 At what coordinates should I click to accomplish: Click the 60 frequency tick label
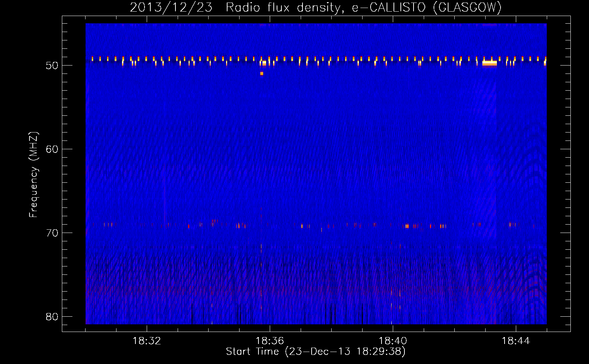(52, 149)
